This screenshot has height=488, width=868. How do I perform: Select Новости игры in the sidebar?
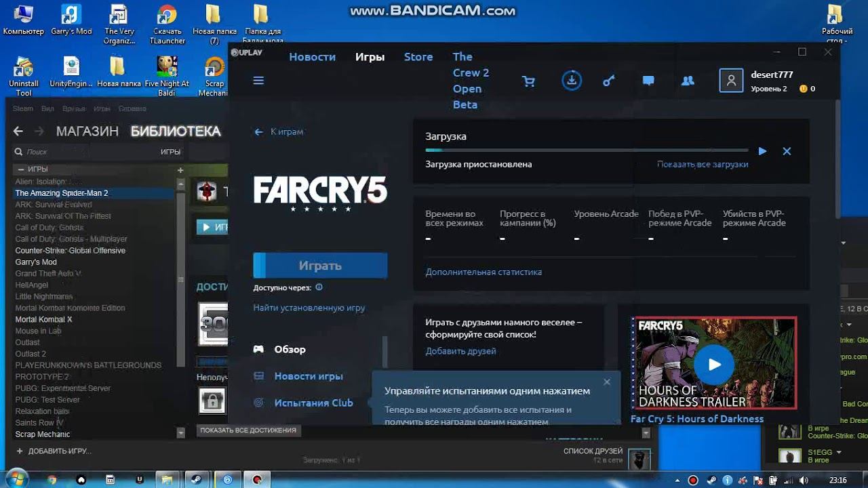tap(309, 376)
